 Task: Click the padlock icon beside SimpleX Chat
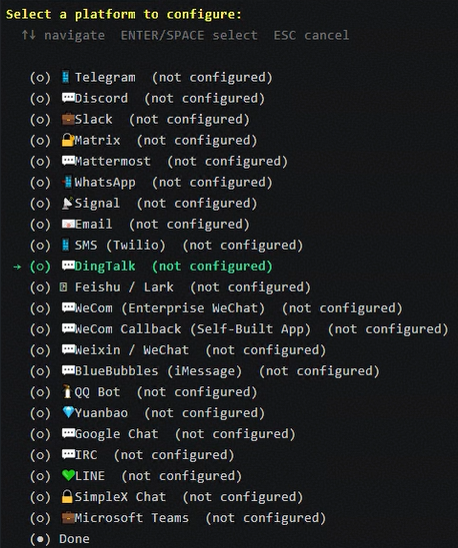[x=67, y=496]
